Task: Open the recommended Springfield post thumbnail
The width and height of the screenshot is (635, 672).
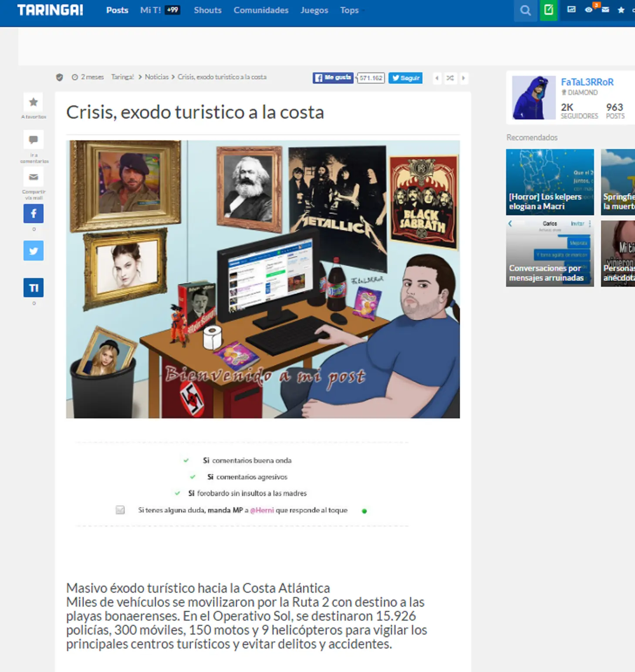Action: [618, 182]
